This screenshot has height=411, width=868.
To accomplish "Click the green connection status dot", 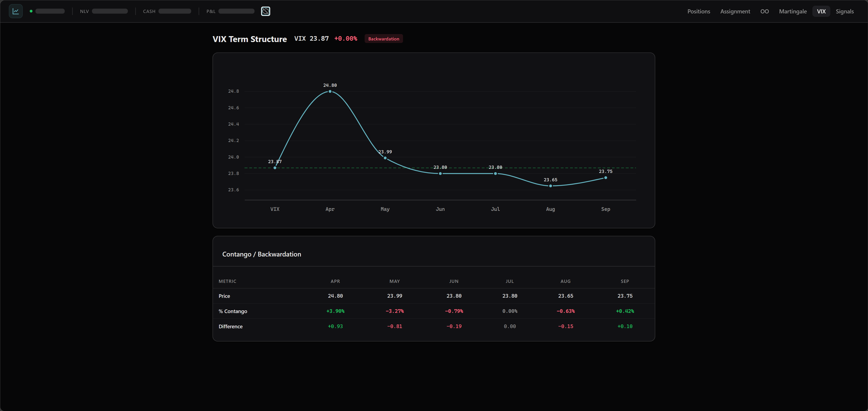I will point(31,11).
